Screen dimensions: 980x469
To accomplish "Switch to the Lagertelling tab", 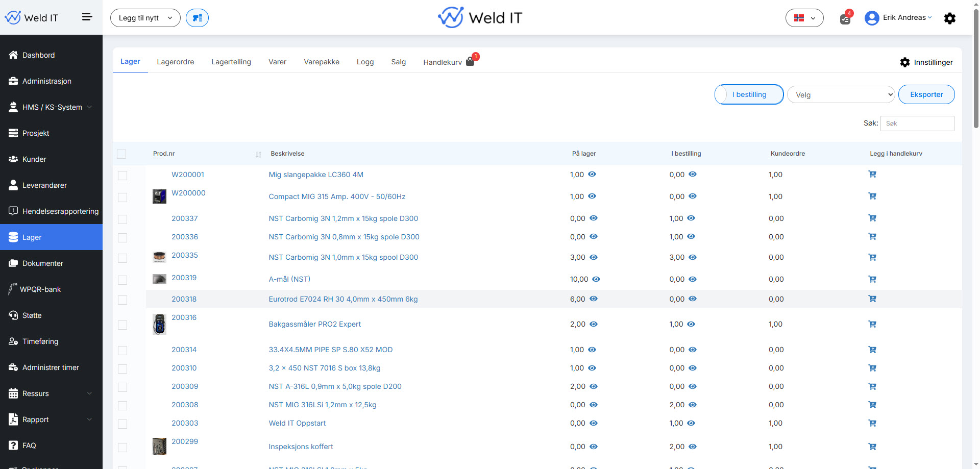I will [231, 62].
